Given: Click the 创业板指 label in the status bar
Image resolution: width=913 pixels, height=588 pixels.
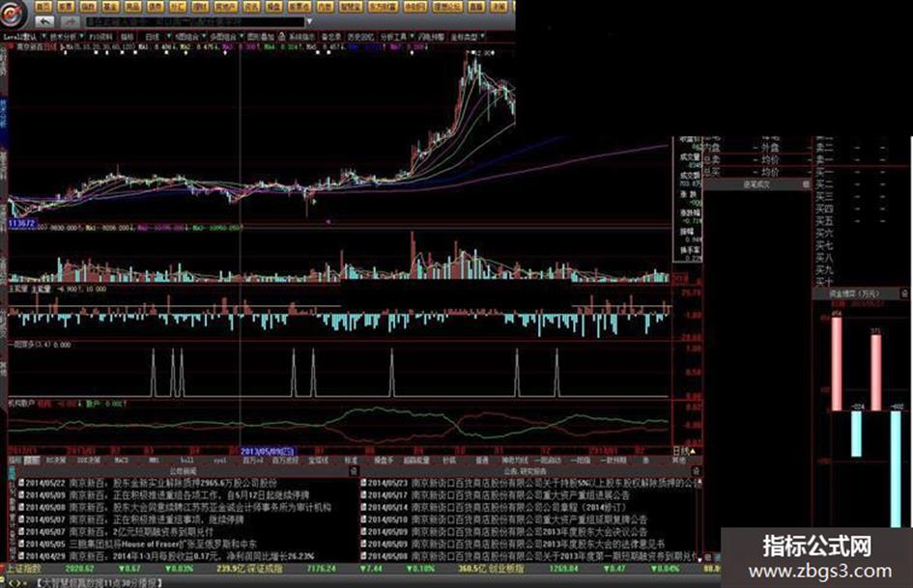Looking at the screenshot, I should pyautogui.click(x=505, y=568).
